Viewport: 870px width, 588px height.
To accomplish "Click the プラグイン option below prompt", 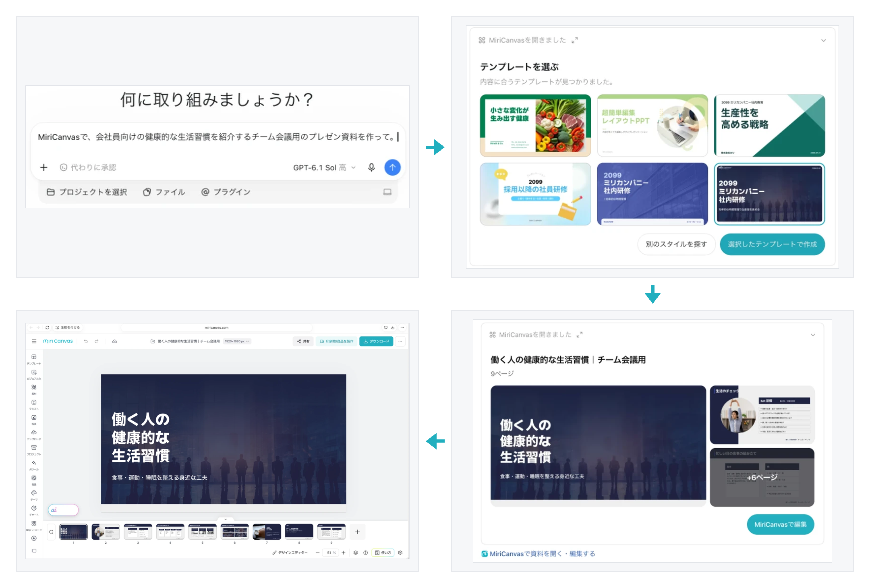I will pyautogui.click(x=226, y=192).
